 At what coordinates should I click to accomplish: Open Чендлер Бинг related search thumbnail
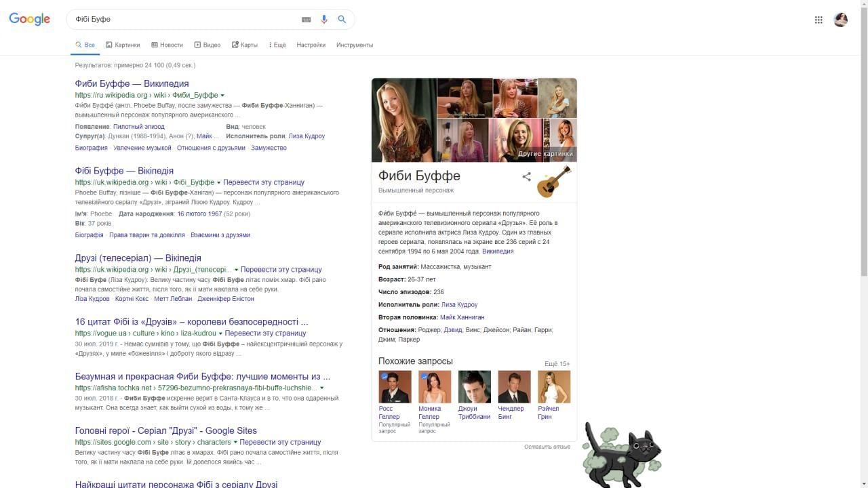pyautogui.click(x=514, y=387)
